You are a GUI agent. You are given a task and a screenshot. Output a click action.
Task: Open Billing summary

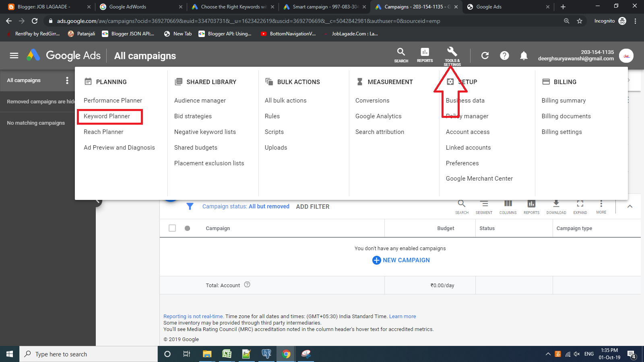coord(563,101)
